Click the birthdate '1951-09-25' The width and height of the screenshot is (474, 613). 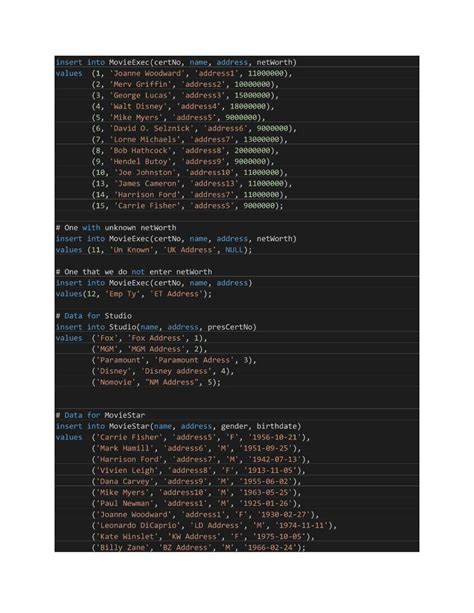[266, 448]
